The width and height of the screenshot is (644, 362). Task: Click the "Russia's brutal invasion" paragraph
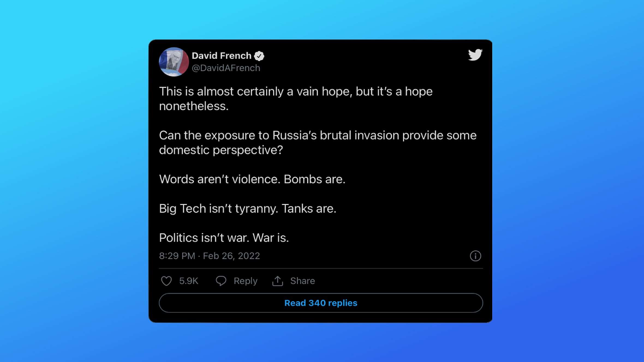tap(318, 143)
